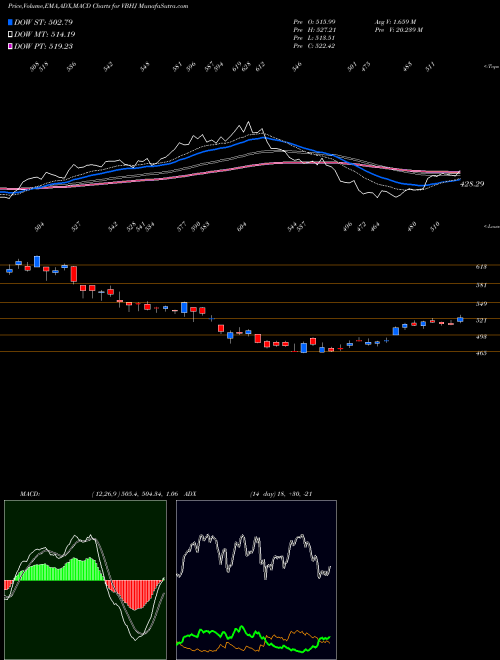Click the 'MACD:' indicator heading

coord(29,494)
